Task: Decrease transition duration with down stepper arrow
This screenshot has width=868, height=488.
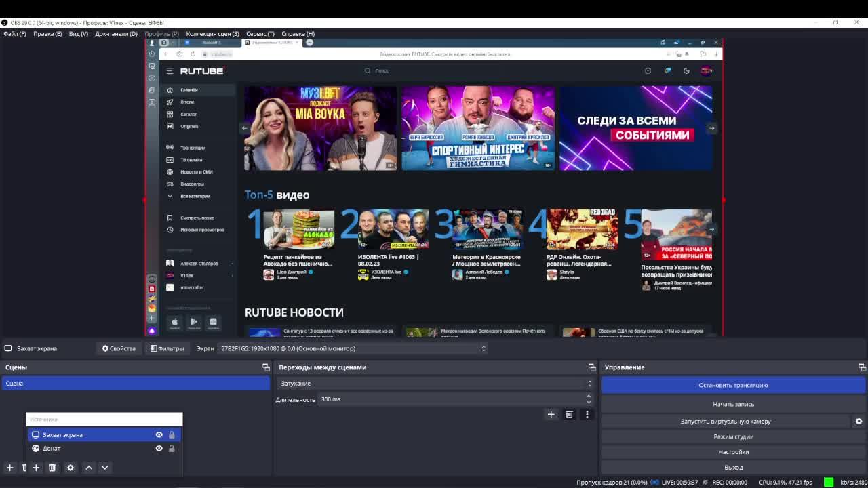Action: click(x=589, y=403)
